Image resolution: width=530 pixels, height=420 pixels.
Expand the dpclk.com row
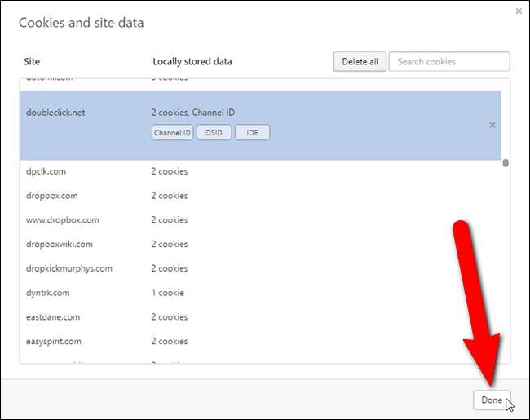[x=46, y=171]
